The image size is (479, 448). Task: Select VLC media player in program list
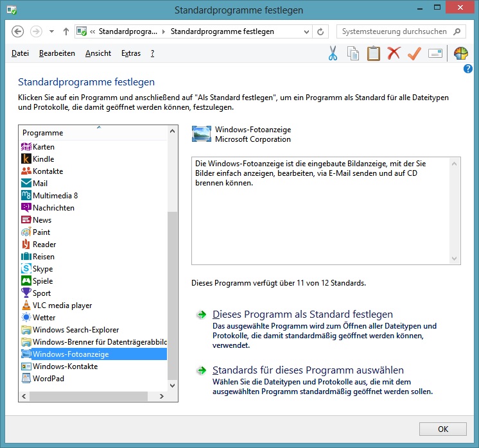pyautogui.click(x=62, y=306)
